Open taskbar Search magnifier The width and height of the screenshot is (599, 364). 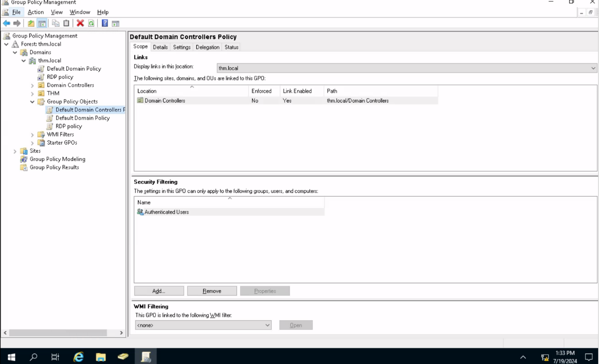pos(33,357)
